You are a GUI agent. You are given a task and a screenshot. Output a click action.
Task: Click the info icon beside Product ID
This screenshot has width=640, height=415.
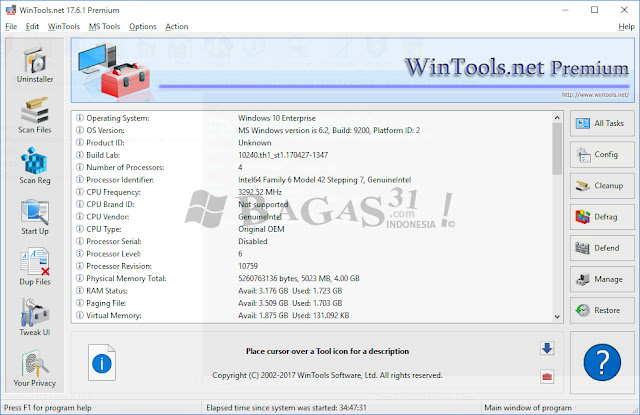click(x=80, y=142)
